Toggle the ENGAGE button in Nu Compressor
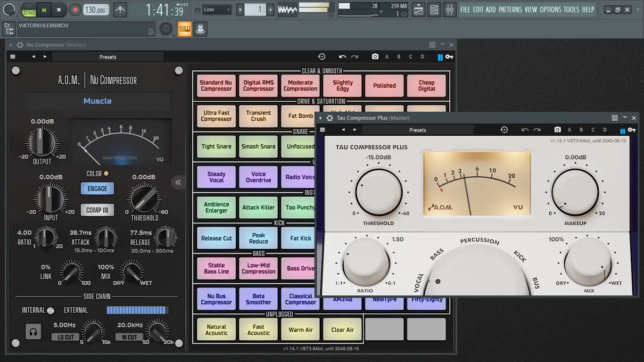Image resolution: width=644 pixels, height=362 pixels. click(x=97, y=189)
